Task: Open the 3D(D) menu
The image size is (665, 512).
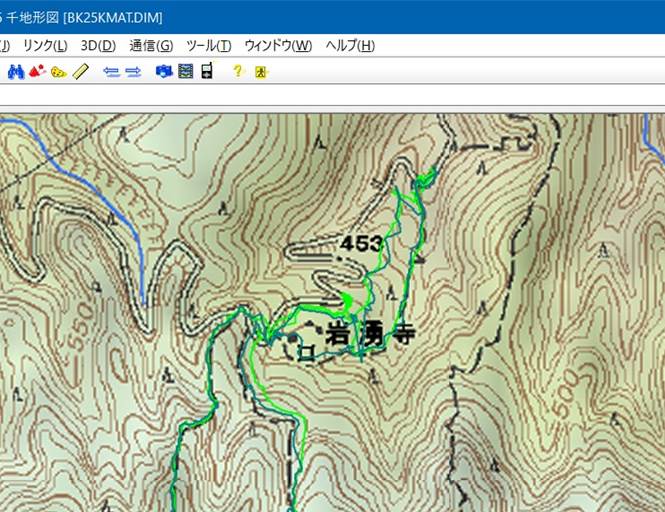Action: (x=98, y=45)
